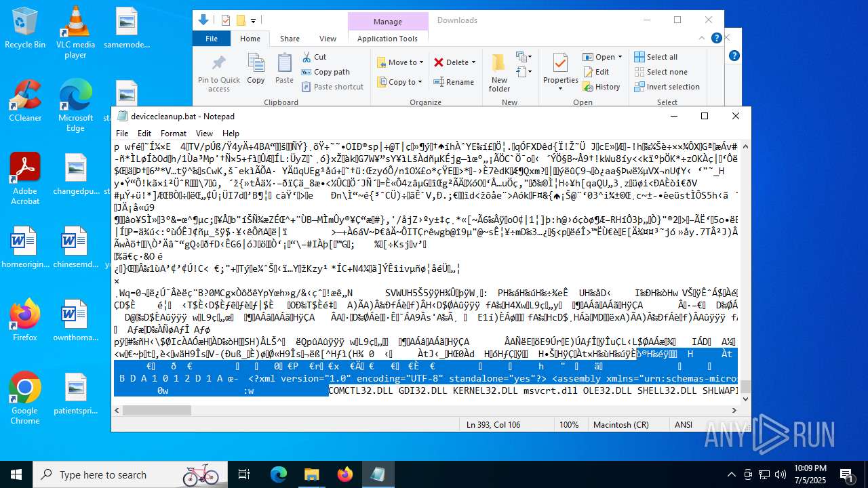Show hidden system tray icons
Viewport: 868px width, 488px height.
(x=731, y=474)
